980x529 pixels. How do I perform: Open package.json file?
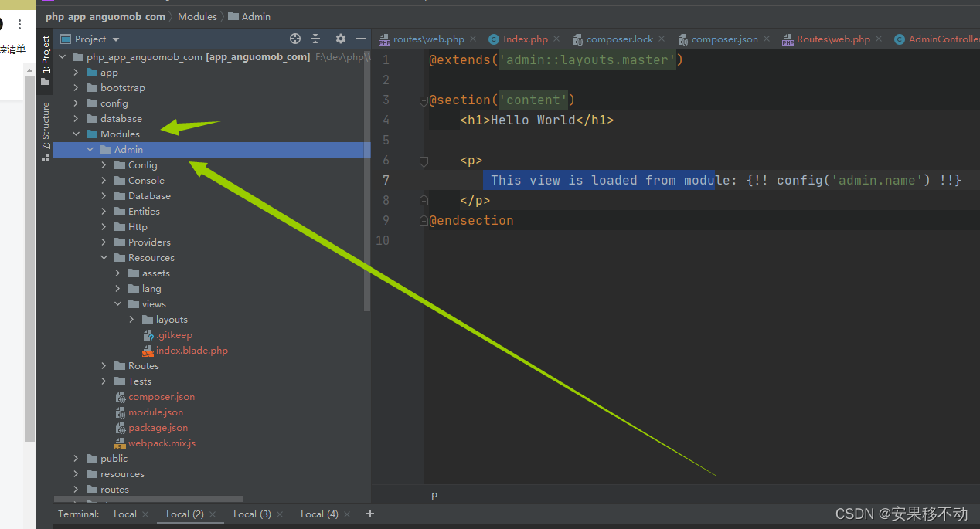pyautogui.click(x=158, y=428)
